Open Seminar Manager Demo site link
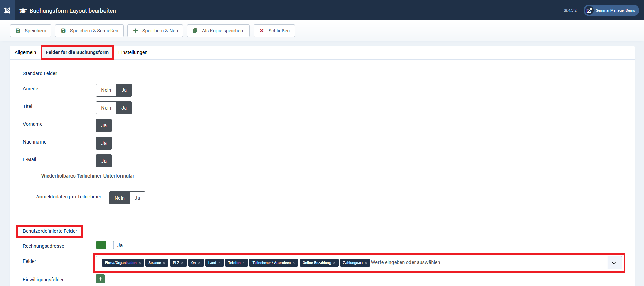This screenshot has height=286, width=644. pos(611,10)
